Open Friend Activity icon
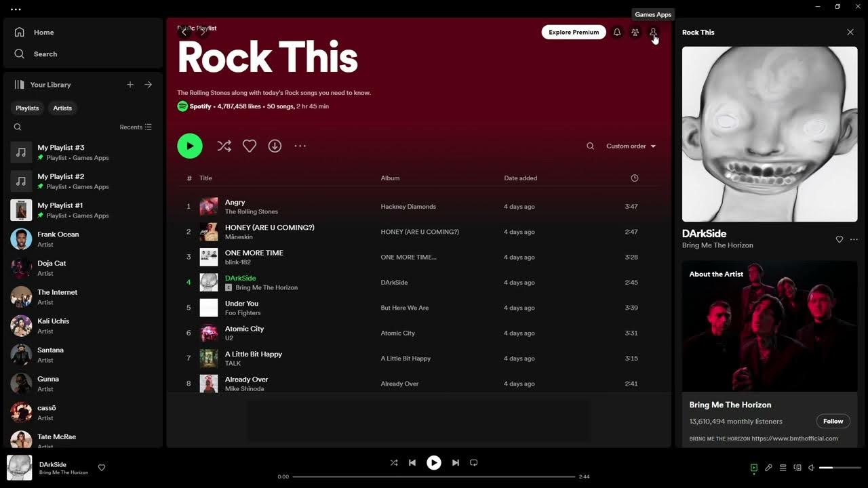 click(635, 32)
